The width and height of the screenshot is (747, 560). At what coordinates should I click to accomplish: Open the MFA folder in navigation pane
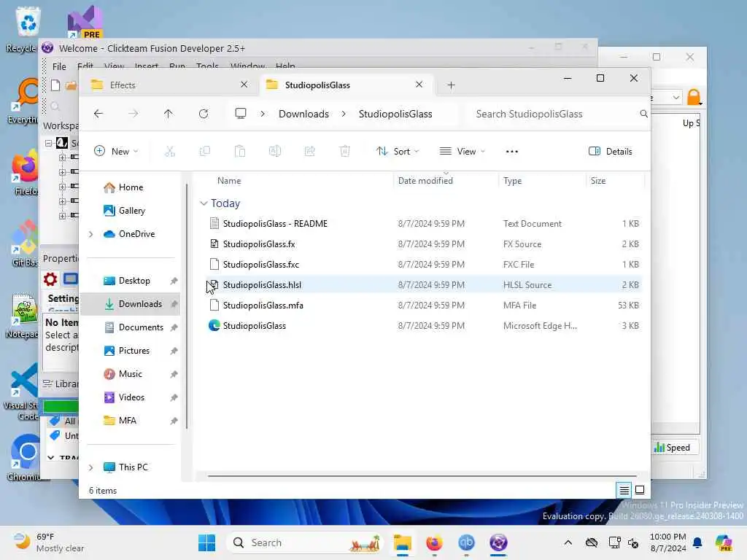tap(127, 421)
